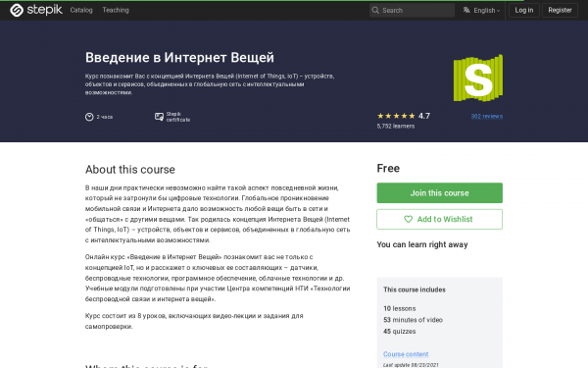The image size is (588, 368).
Task: Click the About this course heading
Action: click(130, 170)
